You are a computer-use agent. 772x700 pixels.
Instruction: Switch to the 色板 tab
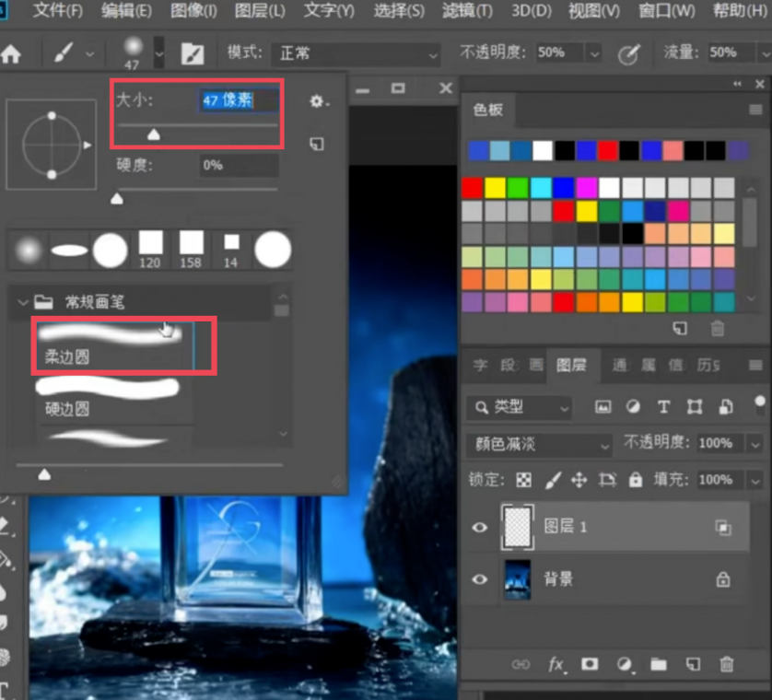click(x=488, y=110)
